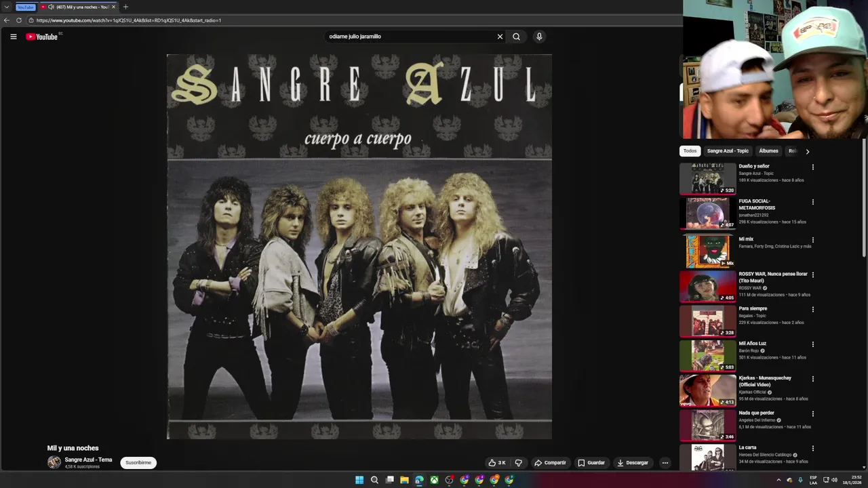Viewport: 868px width, 488px height.
Task: Open Kjarkas - Munasquechay video title
Action: click(765, 382)
